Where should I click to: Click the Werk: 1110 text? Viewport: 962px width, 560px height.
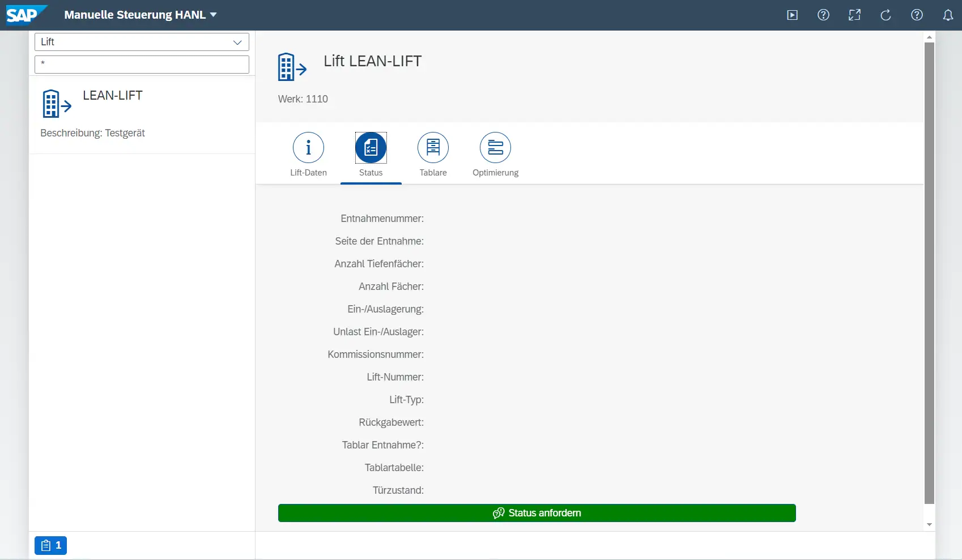[x=303, y=99]
